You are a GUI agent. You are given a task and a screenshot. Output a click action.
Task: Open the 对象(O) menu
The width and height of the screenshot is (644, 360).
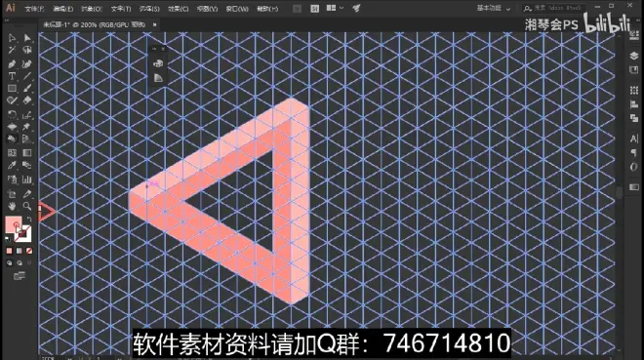(91, 9)
